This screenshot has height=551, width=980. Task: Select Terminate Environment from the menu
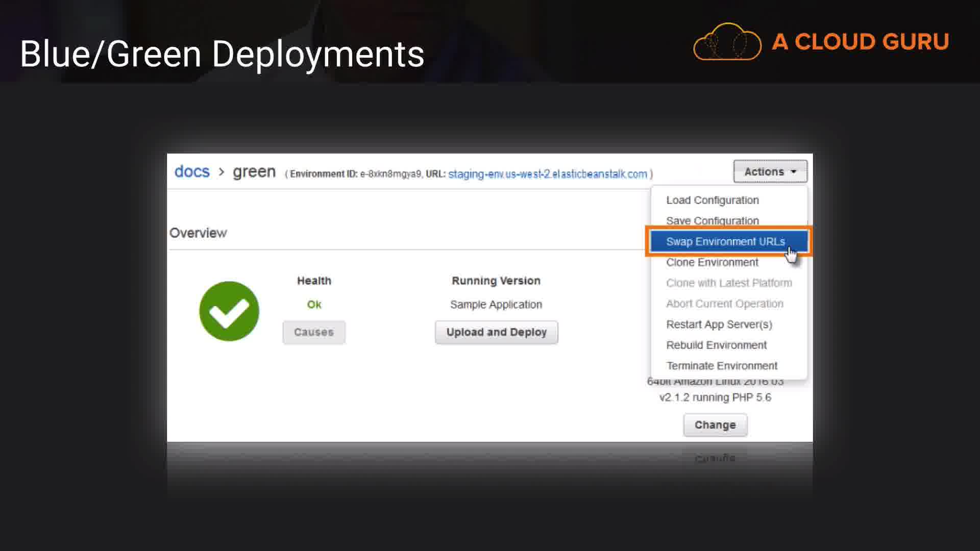click(x=722, y=366)
